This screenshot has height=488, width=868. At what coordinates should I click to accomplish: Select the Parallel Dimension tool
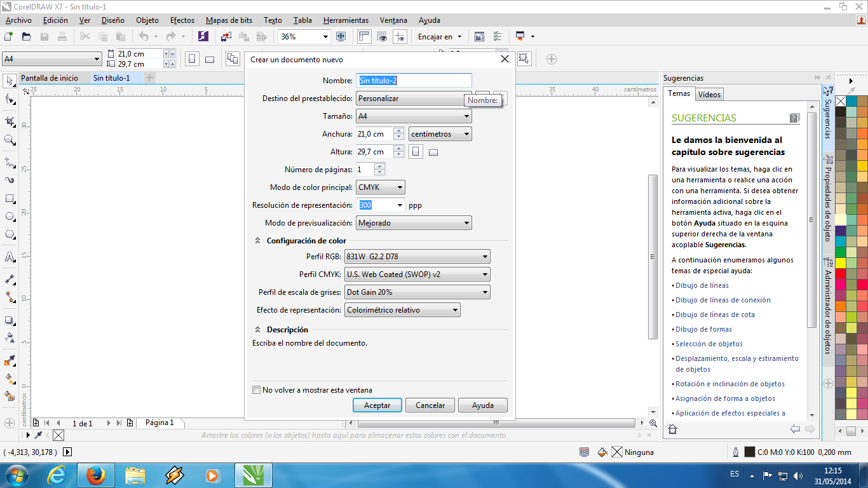click(10, 280)
